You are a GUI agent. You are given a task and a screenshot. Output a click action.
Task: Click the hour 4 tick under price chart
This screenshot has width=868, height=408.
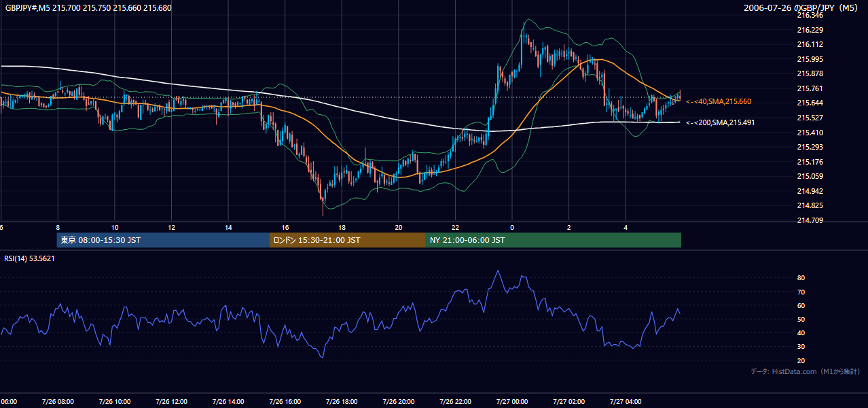click(x=626, y=227)
